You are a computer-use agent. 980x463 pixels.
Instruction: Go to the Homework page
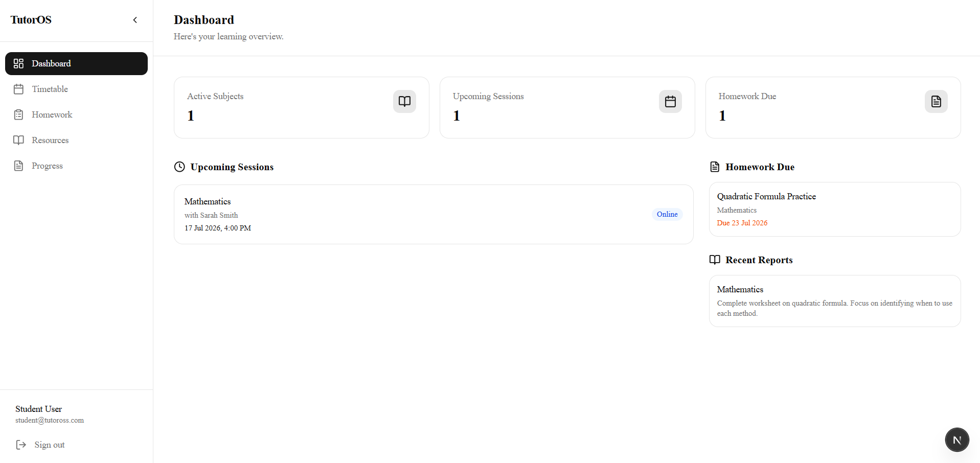(76, 114)
